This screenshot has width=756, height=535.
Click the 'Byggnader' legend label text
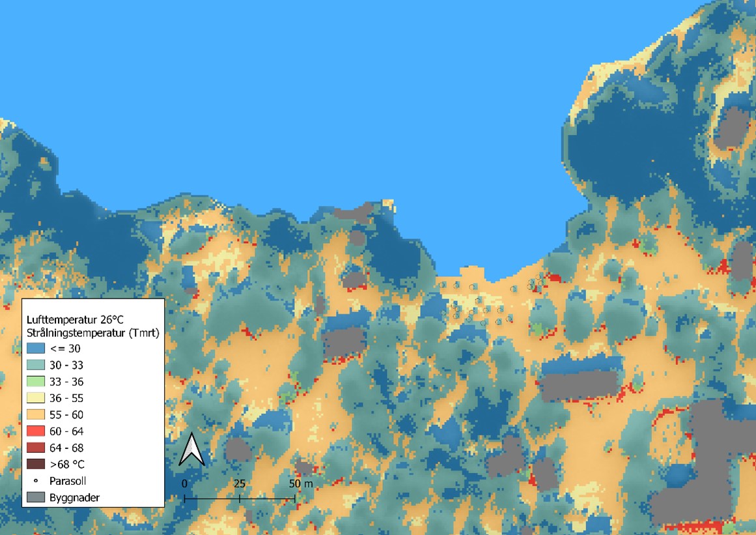coord(74,498)
